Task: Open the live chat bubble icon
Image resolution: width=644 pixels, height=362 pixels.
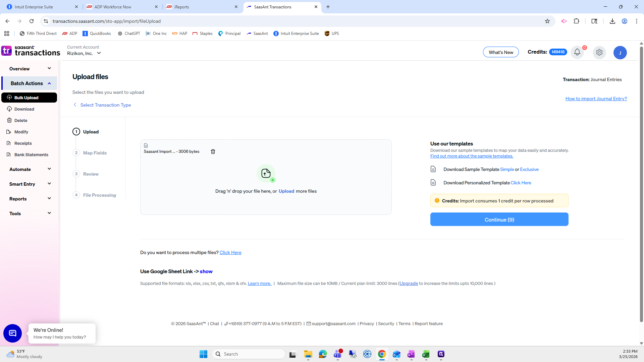Action: [12, 333]
